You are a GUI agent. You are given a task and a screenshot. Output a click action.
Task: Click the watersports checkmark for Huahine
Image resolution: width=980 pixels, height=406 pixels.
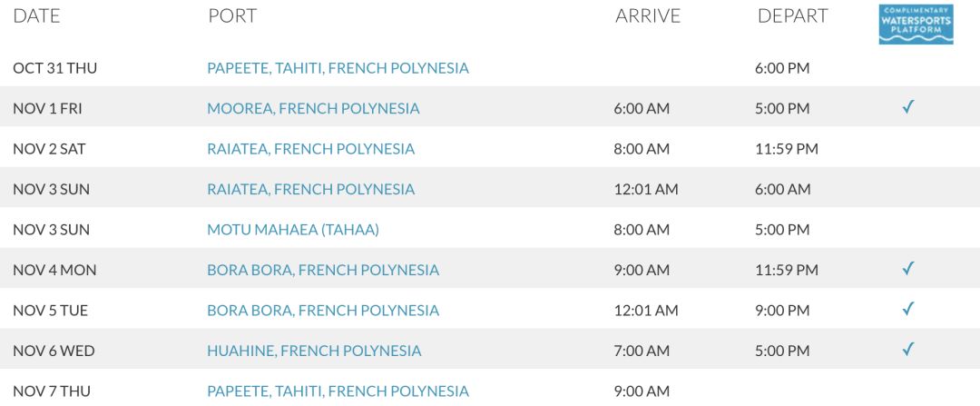(908, 349)
